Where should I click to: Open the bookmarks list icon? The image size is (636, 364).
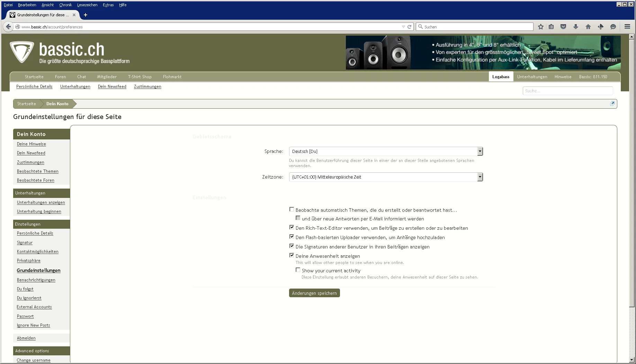551,27
